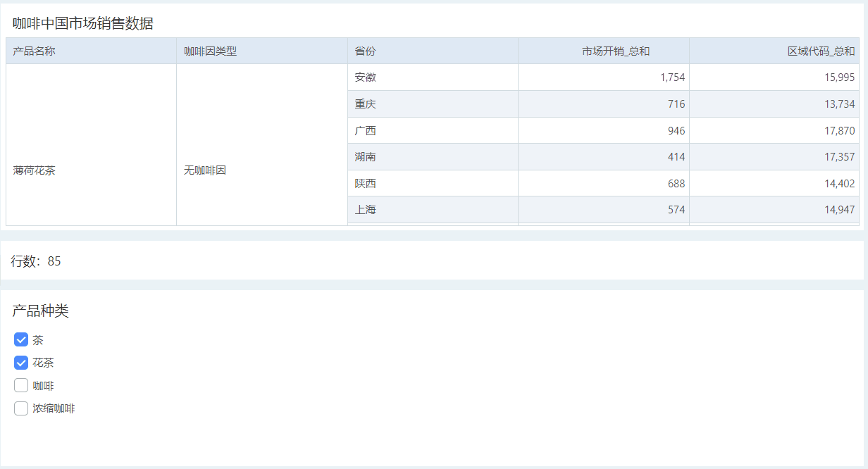Select the 安徽 province cell
This screenshot has height=469, width=868.
click(x=433, y=77)
